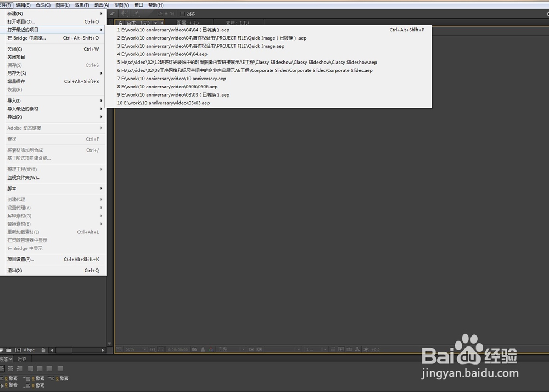
Task: Expand the 脚本 submenu
Action: (53, 188)
